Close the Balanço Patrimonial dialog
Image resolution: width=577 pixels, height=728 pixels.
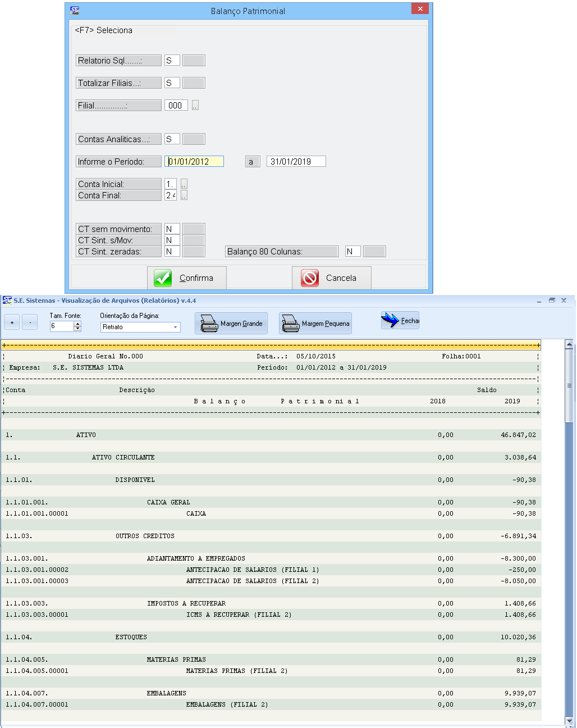pyautogui.click(x=420, y=9)
